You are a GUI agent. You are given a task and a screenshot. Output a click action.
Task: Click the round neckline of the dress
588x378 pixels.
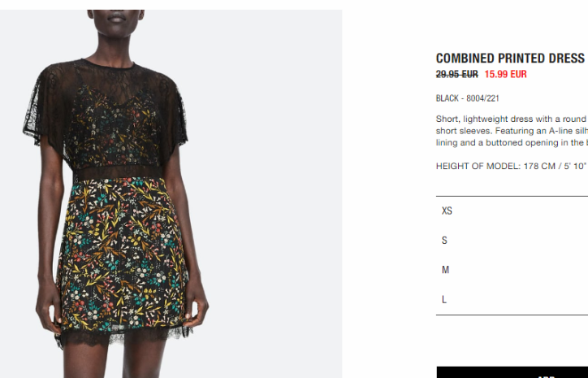[108, 64]
